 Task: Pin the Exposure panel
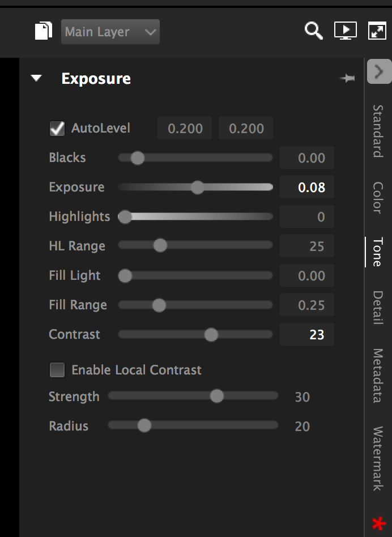347,79
